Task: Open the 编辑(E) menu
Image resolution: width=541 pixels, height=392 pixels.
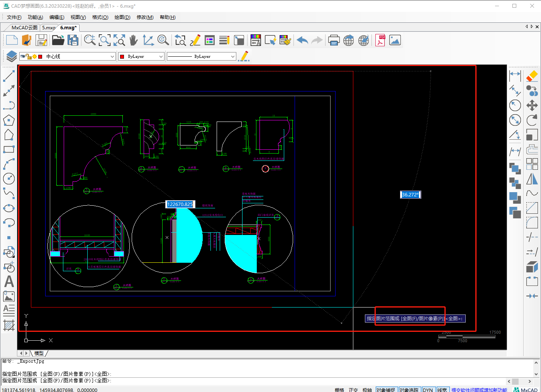Action: pyautogui.click(x=57, y=17)
